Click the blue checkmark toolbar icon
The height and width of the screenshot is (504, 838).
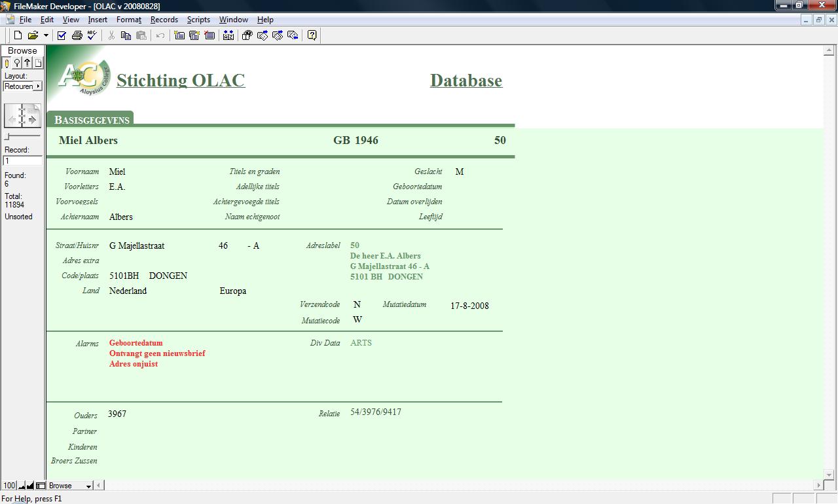click(x=62, y=35)
